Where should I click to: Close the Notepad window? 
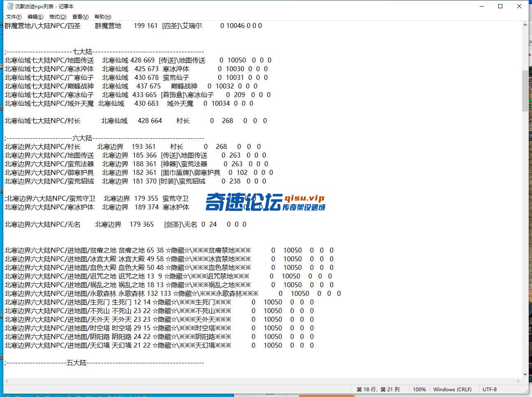tap(519, 6)
